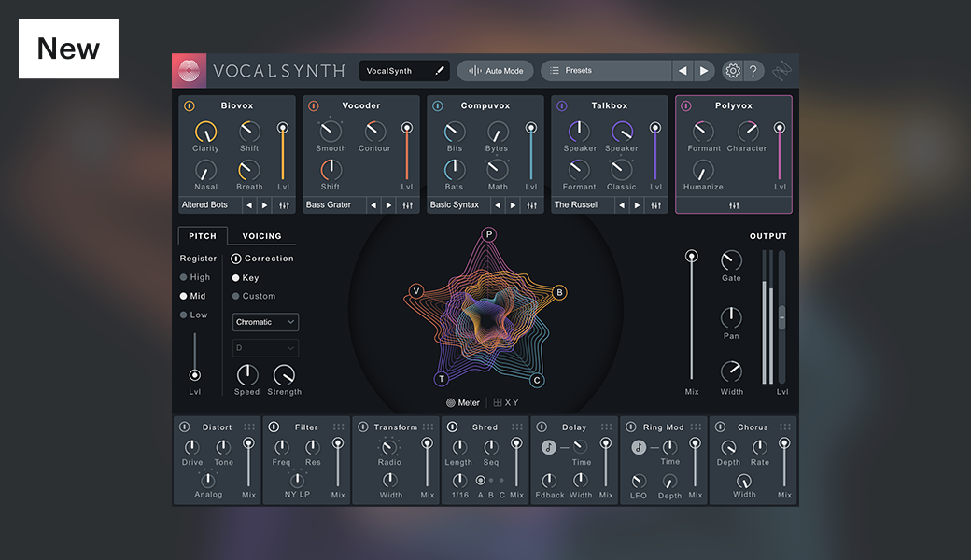Click the pitch Lvl slider handle
971x560 pixels.
click(194, 375)
